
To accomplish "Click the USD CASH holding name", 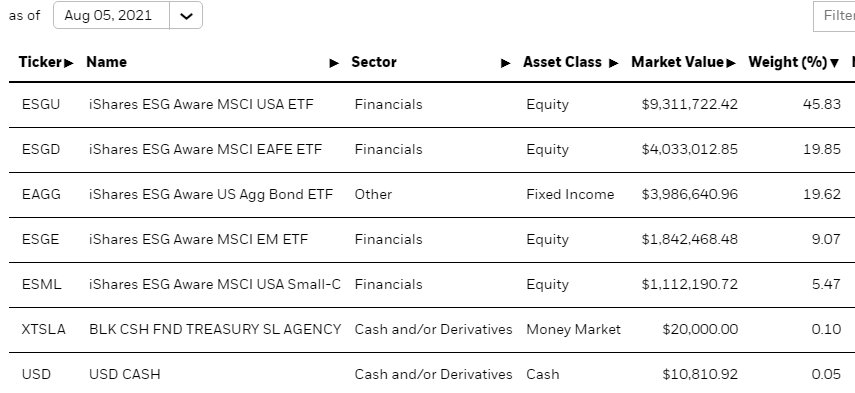I will (x=125, y=374).
